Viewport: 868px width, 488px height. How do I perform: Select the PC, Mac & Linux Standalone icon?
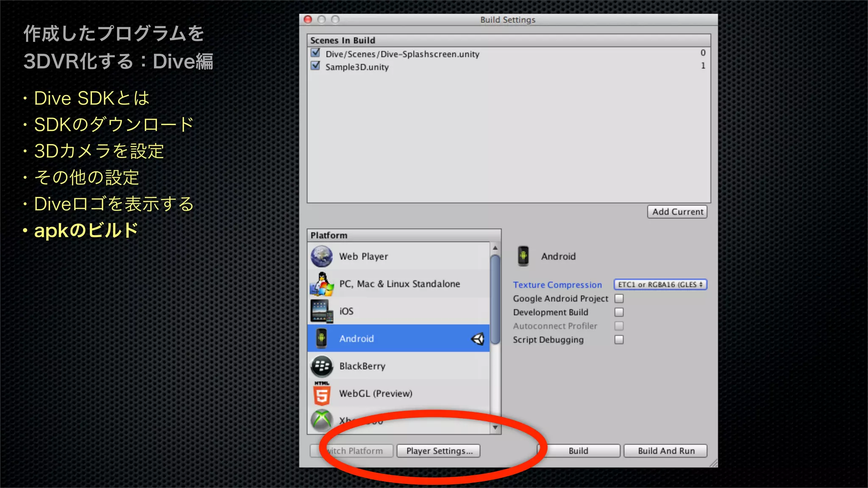[x=321, y=284]
